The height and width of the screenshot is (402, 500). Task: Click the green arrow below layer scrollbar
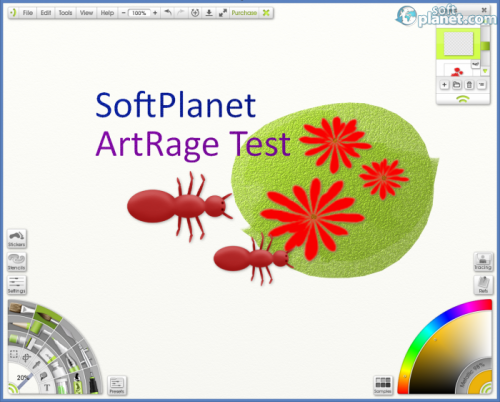pos(485,71)
